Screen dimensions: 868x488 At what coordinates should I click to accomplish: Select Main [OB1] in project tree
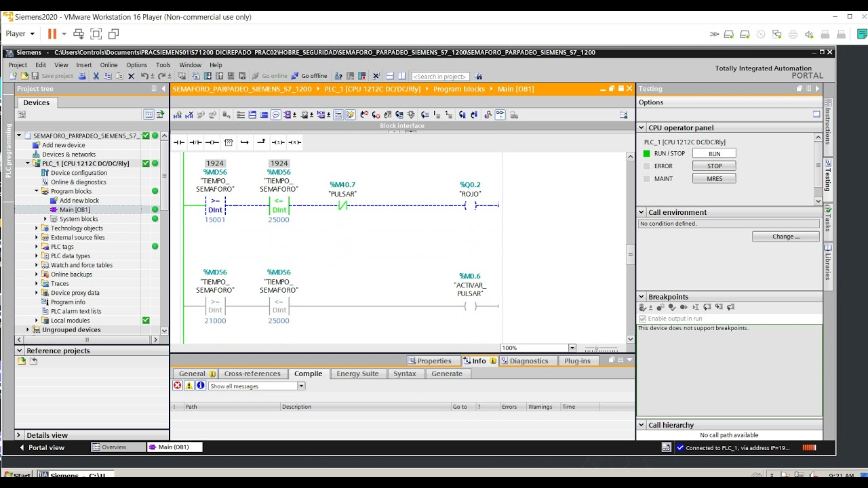click(74, 210)
